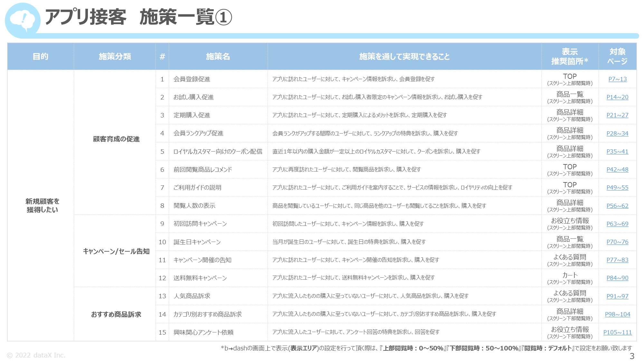
Task: Open page link P14~20
Action: click(617, 97)
